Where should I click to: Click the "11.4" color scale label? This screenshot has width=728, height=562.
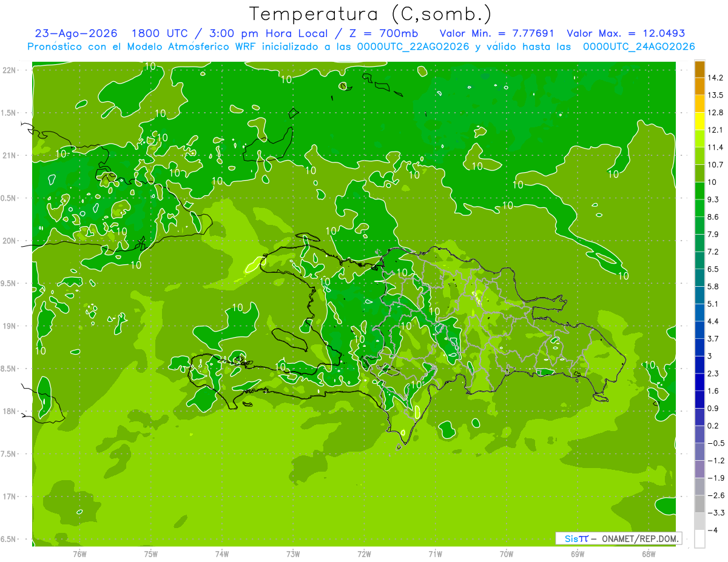tap(715, 147)
